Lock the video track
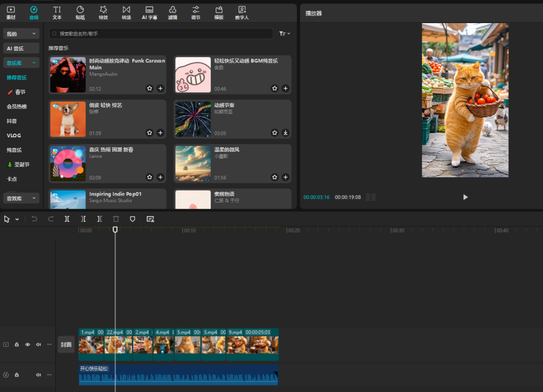 pos(17,344)
